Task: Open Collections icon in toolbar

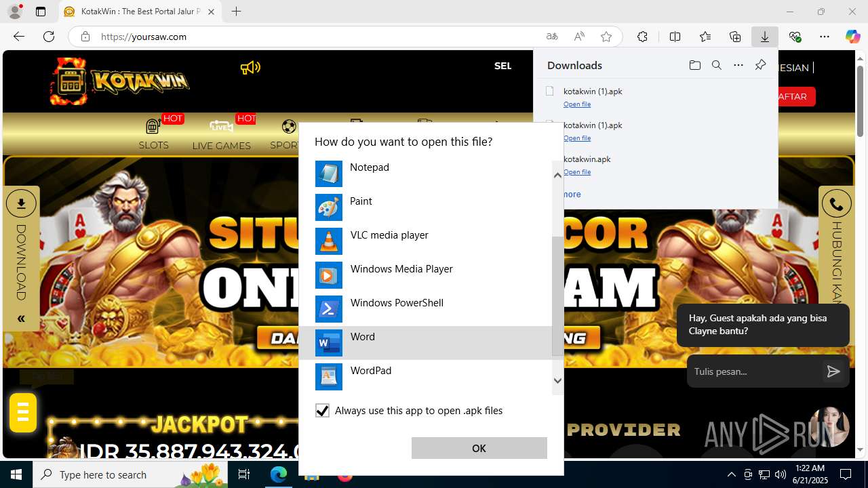Action: (735, 37)
